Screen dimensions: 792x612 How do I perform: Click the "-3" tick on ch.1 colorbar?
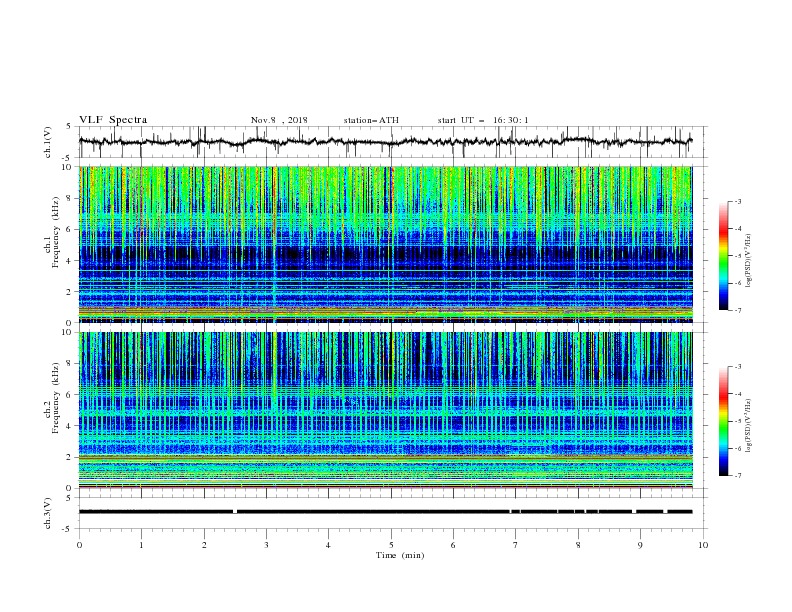tap(738, 201)
